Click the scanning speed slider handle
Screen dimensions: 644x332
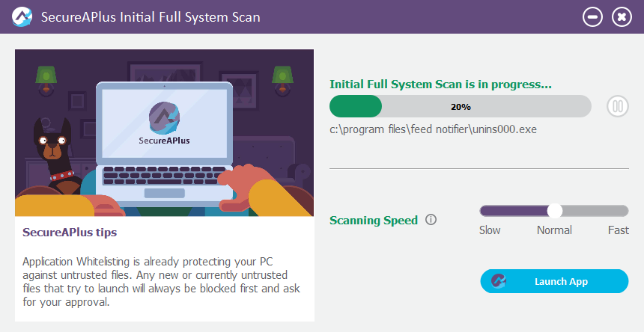tap(554, 211)
